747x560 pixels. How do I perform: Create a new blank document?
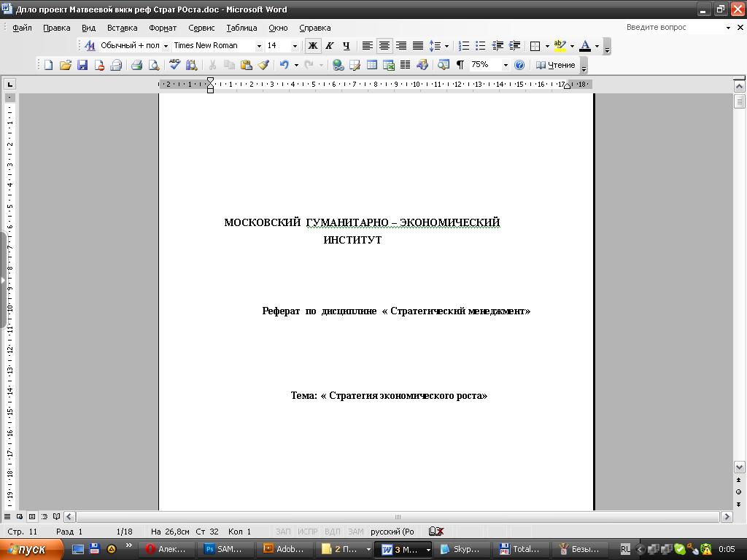click(x=48, y=65)
